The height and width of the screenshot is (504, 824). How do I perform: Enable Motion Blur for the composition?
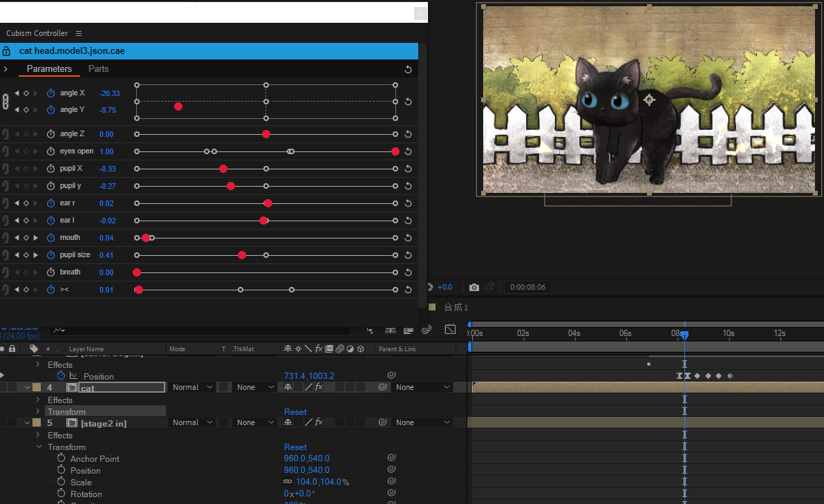tap(427, 330)
